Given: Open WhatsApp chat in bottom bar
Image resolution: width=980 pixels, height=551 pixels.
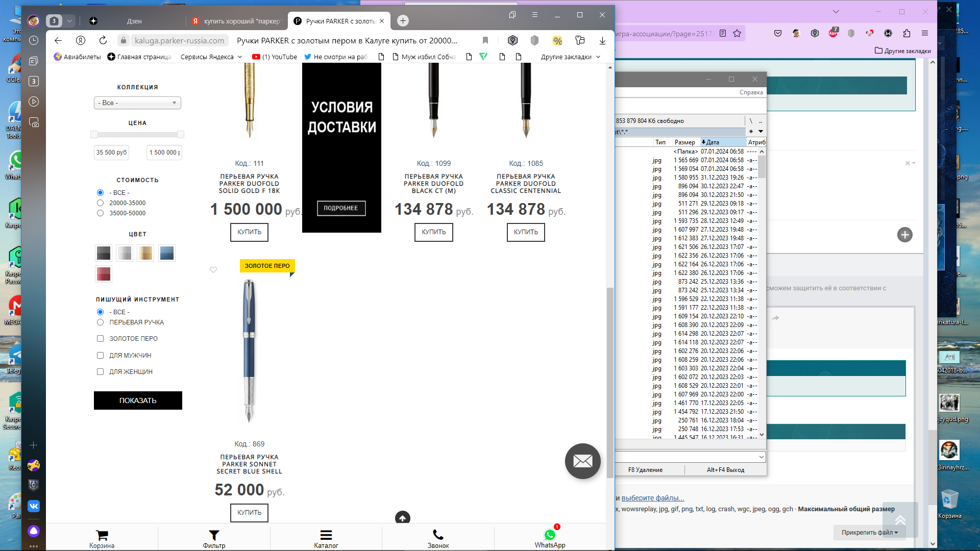Looking at the screenshot, I should (x=550, y=538).
